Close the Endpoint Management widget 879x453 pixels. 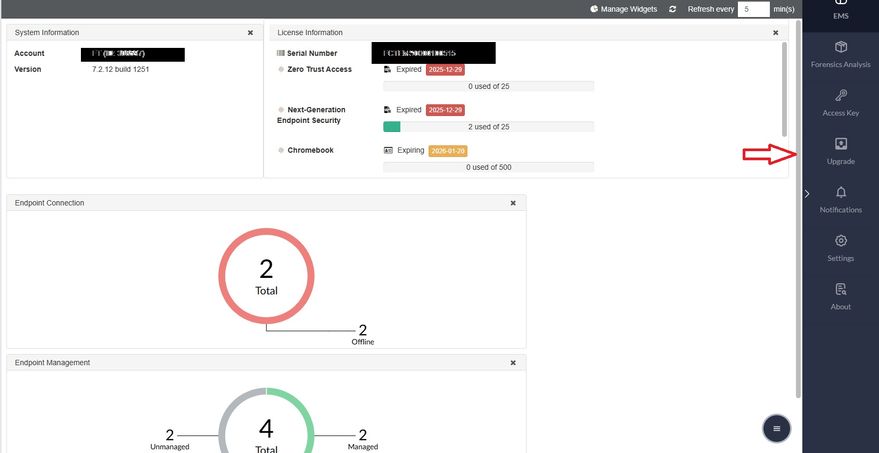click(x=513, y=363)
